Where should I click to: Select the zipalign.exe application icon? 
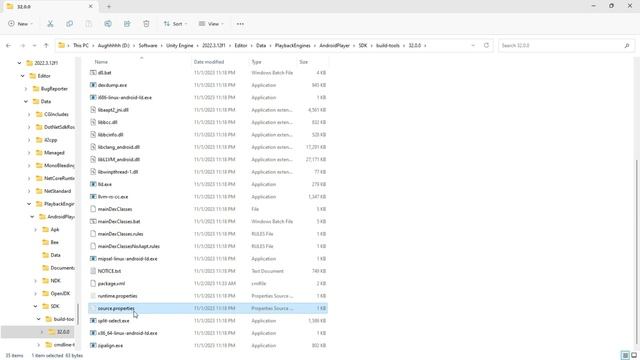[x=93, y=345]
